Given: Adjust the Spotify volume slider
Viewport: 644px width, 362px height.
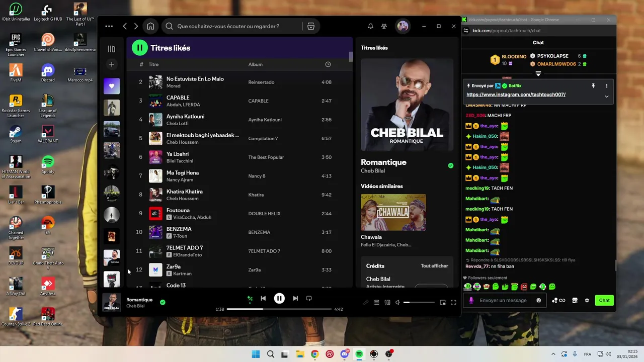Looking at the screenshot, I should click(x=419, y=302).
